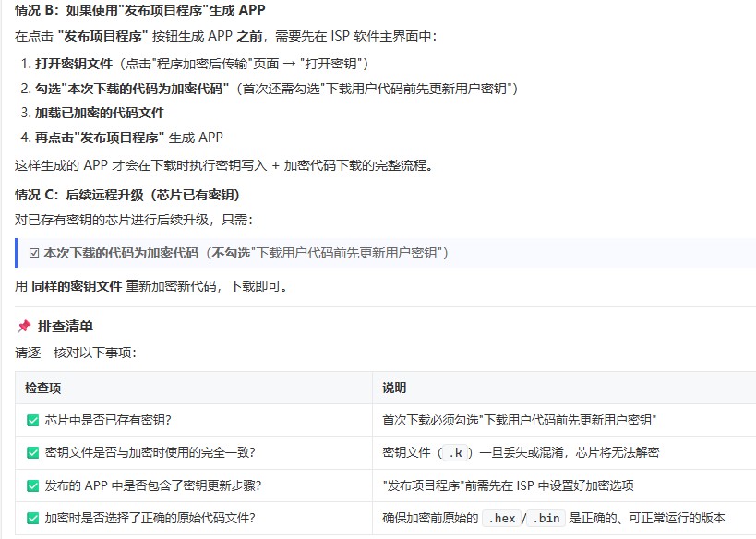756x539 pixels.
Task: Click list item 打开密钥文件
Action: click(195, 64)
